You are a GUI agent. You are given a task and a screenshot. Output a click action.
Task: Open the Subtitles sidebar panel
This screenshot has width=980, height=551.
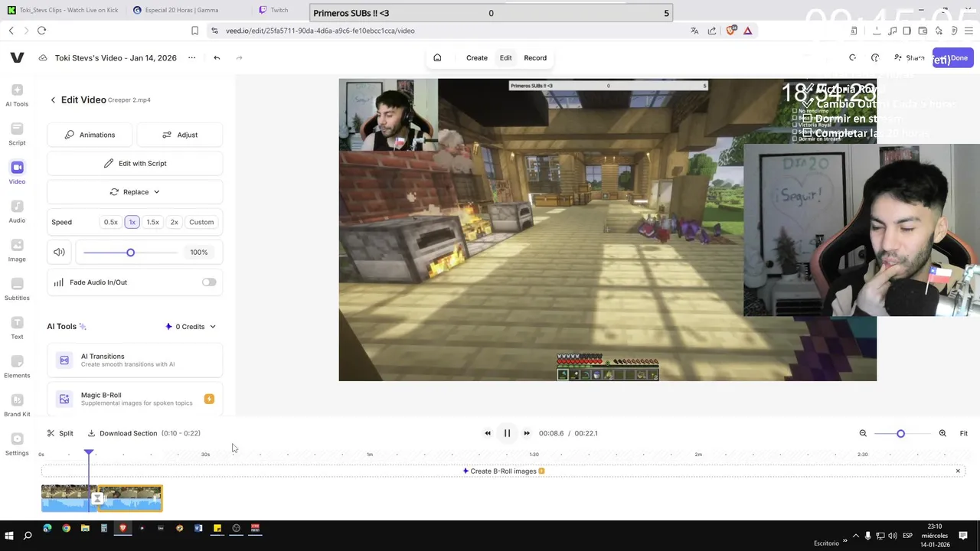17,289
